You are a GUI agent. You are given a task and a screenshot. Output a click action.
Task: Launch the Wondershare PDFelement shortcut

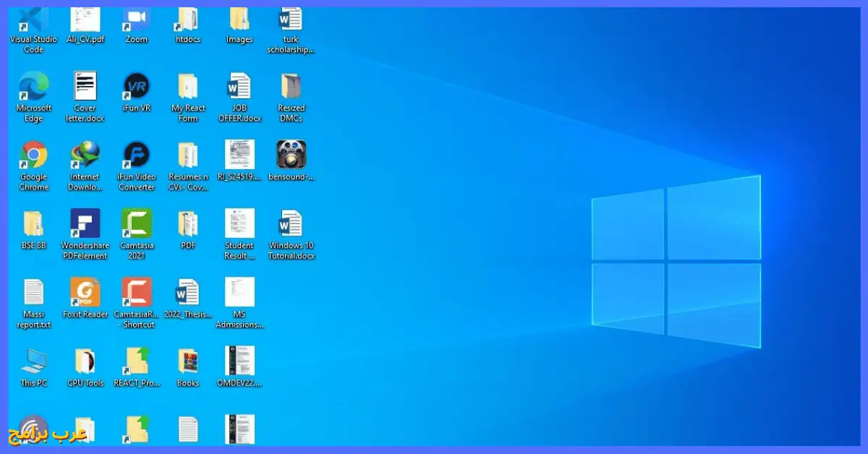(x=85, y=234)
